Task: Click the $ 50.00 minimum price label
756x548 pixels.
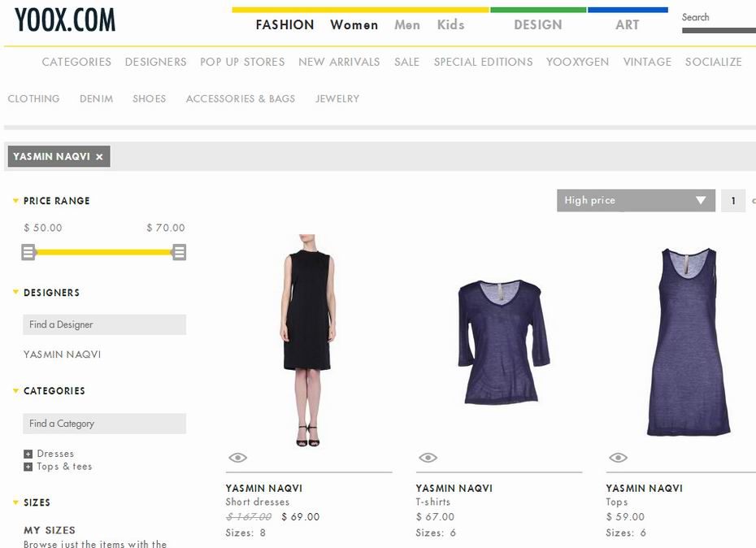Action: 43,228
